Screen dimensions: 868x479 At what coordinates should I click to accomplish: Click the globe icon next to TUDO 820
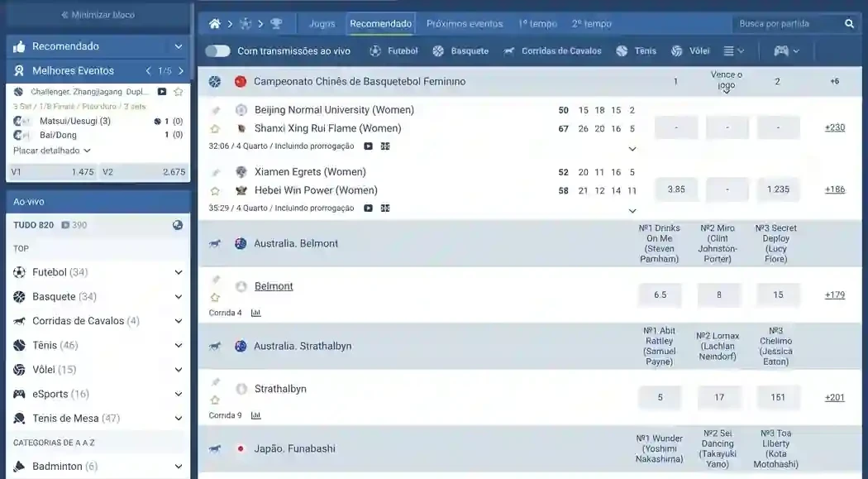tap(178, 225)
